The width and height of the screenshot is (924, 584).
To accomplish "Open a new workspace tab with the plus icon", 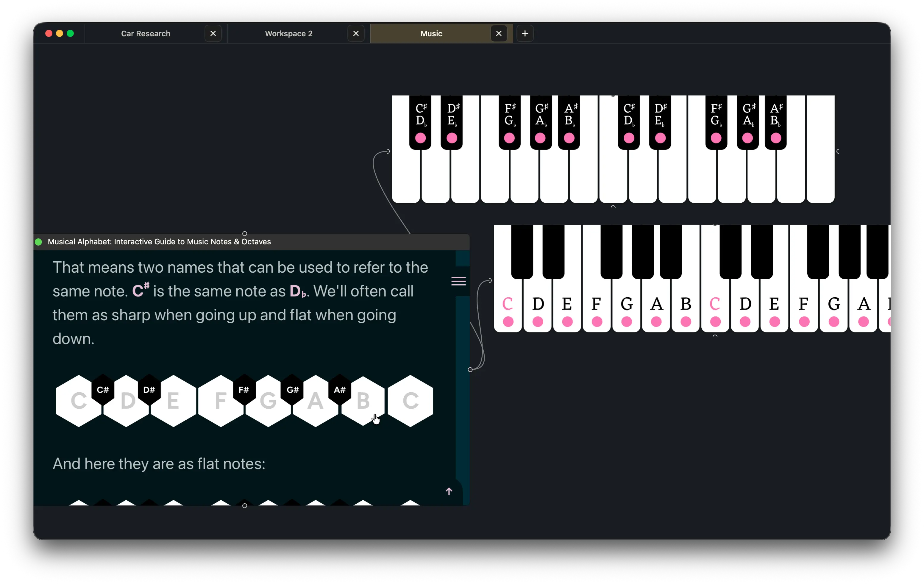I will [x=525, y=33].
